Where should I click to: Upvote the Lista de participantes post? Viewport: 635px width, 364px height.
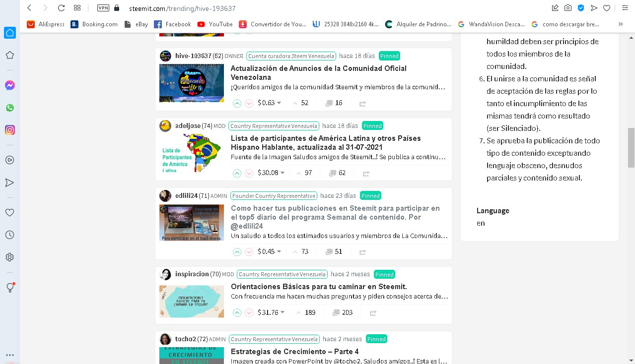tap(237, 173)
